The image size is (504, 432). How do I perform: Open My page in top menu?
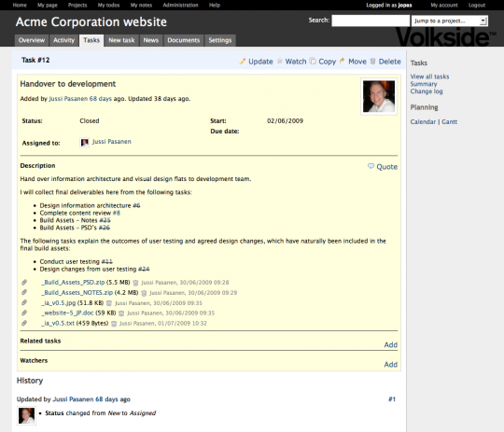point(48,6)
